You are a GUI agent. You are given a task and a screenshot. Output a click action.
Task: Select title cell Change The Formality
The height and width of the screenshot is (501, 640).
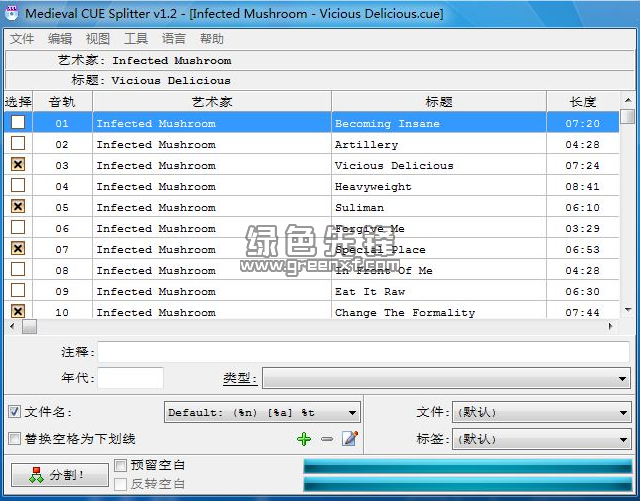[x=439, y=312]
